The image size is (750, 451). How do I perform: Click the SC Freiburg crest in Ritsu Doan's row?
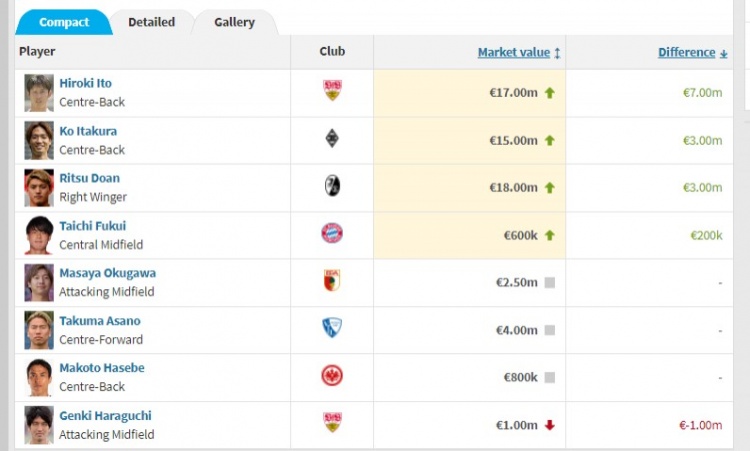[x=332, y=186]
